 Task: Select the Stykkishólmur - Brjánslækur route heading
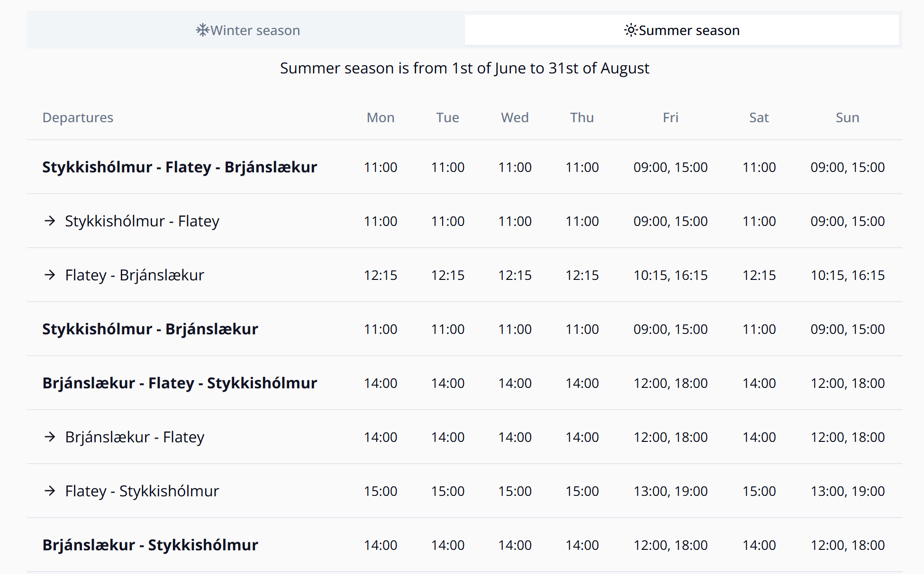tap(150, 329)
